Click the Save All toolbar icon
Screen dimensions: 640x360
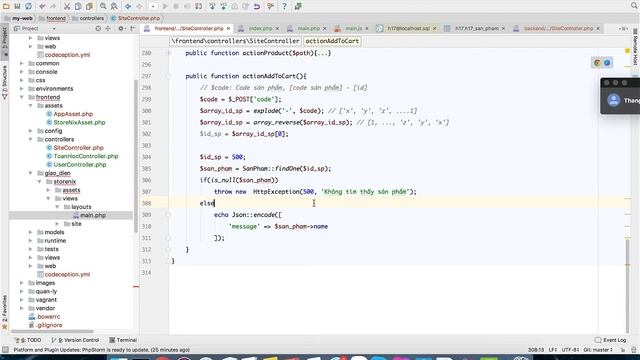17,6
